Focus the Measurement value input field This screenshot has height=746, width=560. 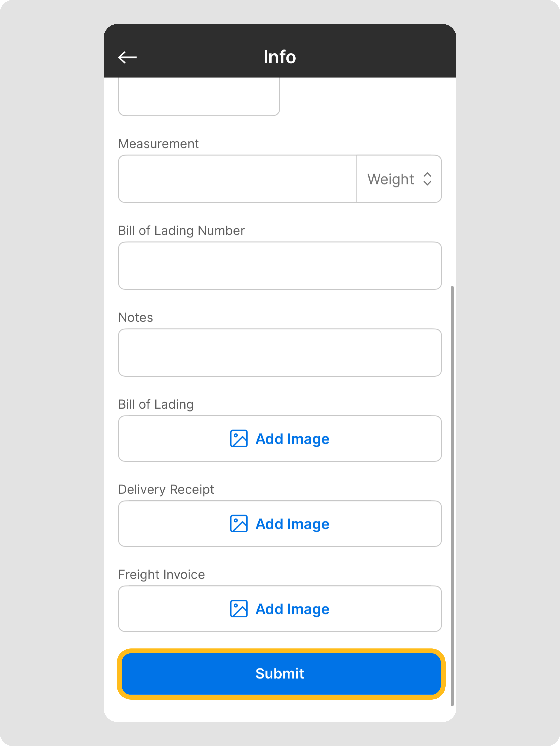point(237,179)
